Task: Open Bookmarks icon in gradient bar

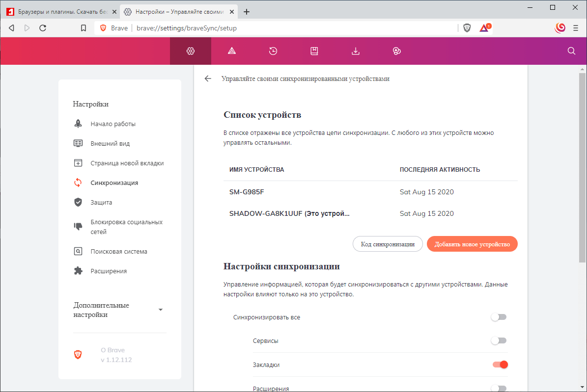Action: (314, 51)
